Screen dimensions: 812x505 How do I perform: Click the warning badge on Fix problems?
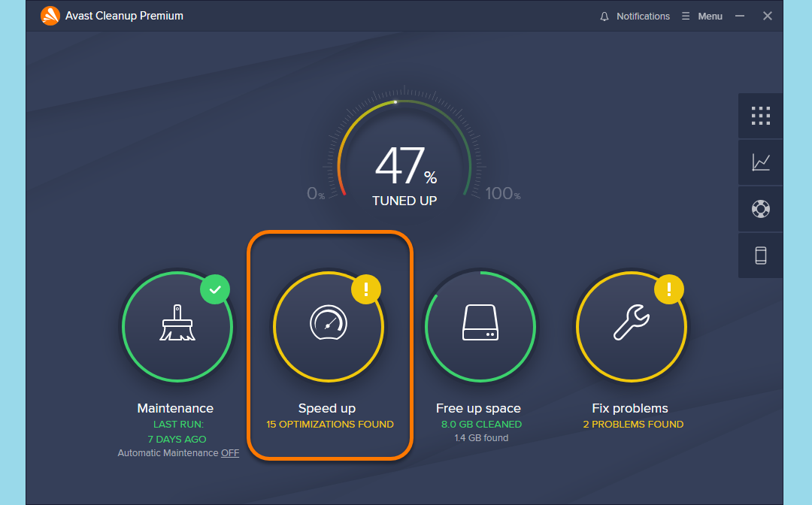669,289
